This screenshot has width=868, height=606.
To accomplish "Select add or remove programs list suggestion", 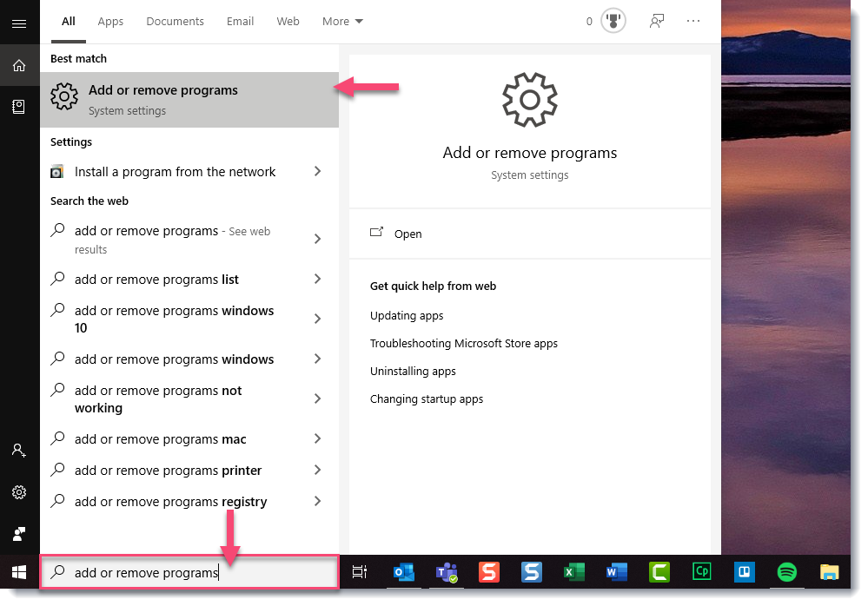I will [x=156, y=280].
